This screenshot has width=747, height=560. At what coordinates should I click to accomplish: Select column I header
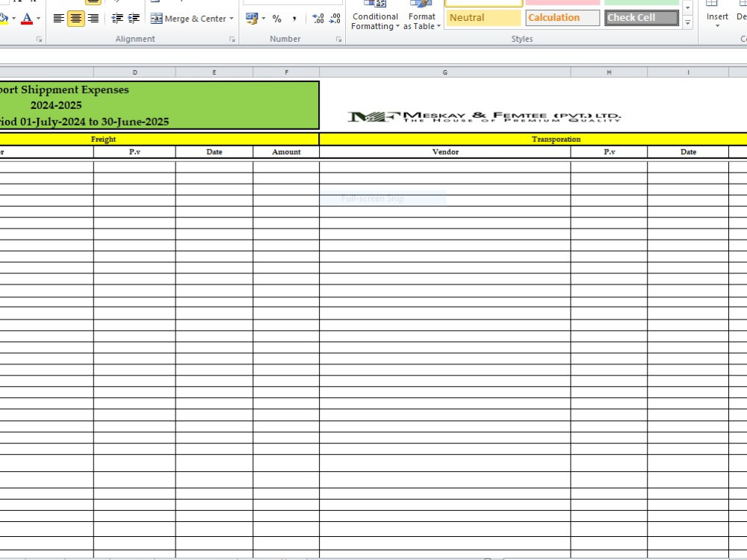pos(688,72)
